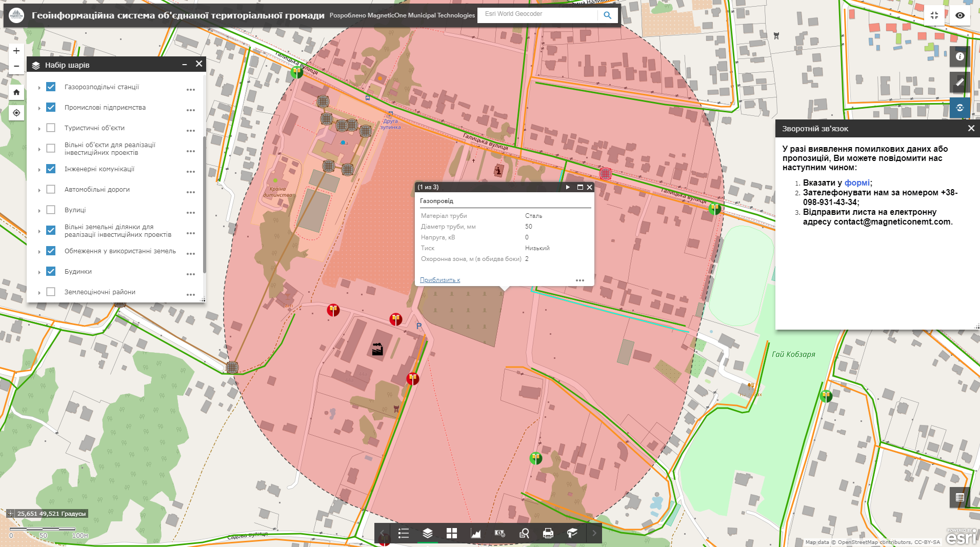This screenshot has height=547, width=980.
Task: Click the home button below the zoom controls
Action: pyautogui.click(x=16, y=92)
